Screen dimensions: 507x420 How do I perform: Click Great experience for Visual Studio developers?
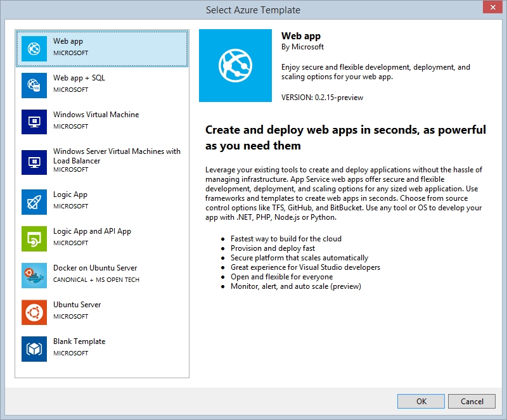tap(305, 267)
